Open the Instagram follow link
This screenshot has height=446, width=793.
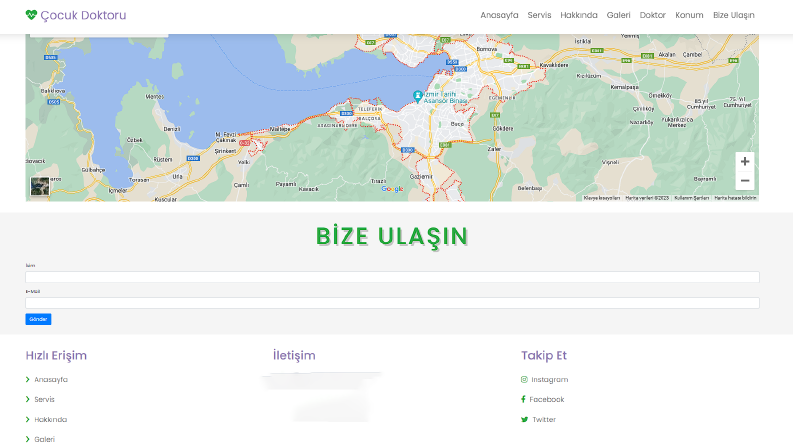click(550, 380)
